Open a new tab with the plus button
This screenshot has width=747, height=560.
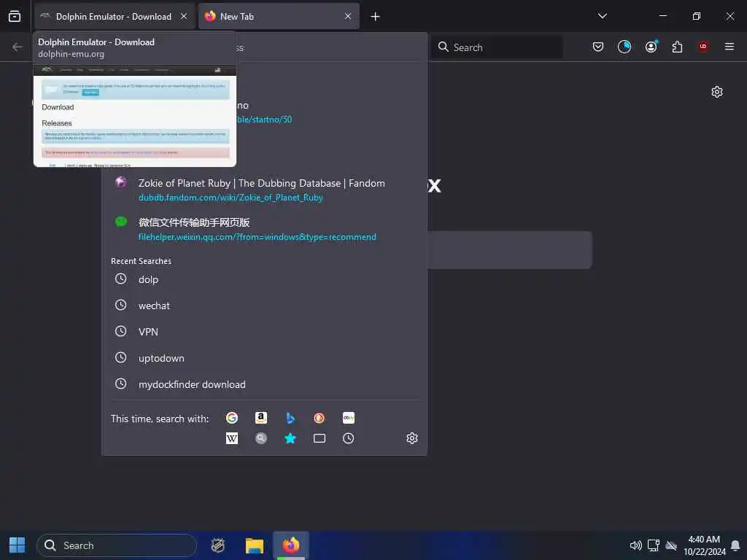pyautogui.click(x=376, y=17)
